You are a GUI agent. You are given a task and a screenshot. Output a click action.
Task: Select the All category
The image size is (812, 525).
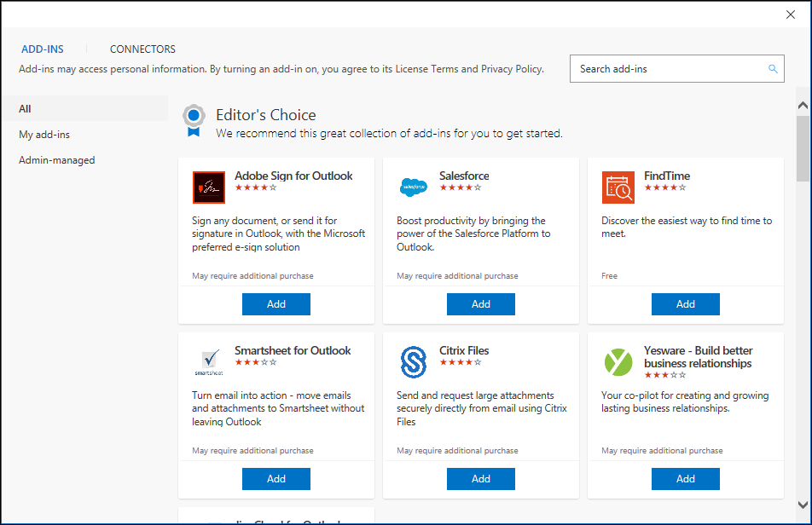point(26,109)
